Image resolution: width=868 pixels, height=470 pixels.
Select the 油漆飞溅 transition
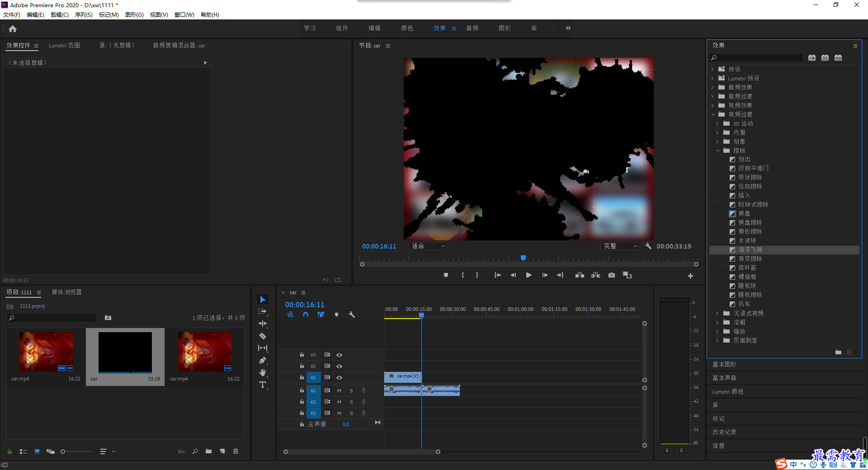pyautogui.click(x=784, y=249)
